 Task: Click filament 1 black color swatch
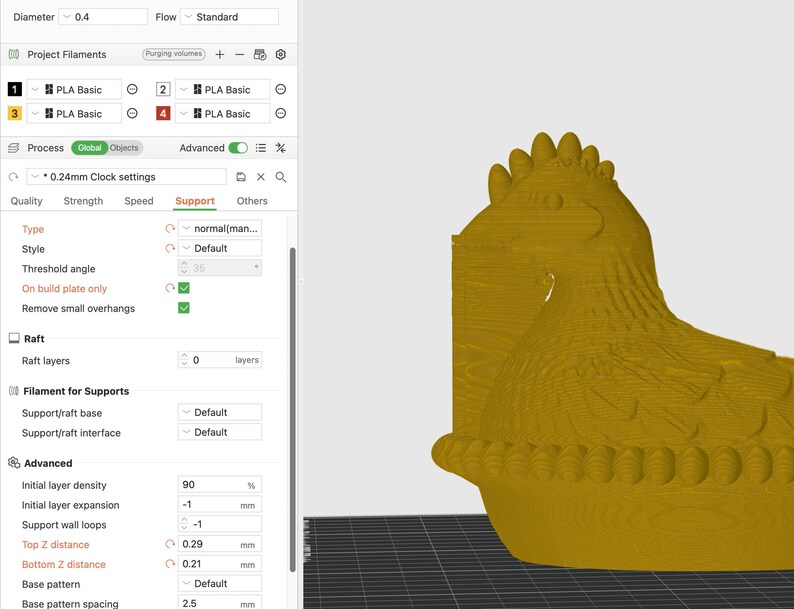pyautogui.click(x=15, y=90)
